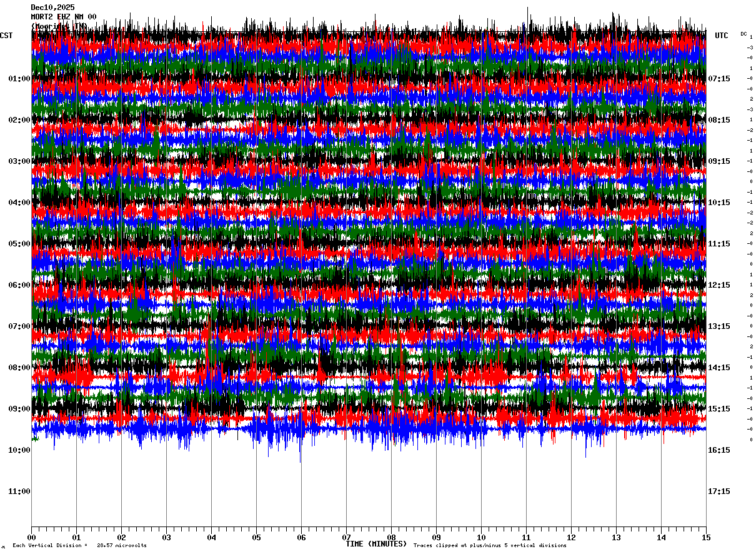The height and width of the screenshot is (554, 756).
Task: Pick the 16:15 UTC time label
Action: click(719, 450)
